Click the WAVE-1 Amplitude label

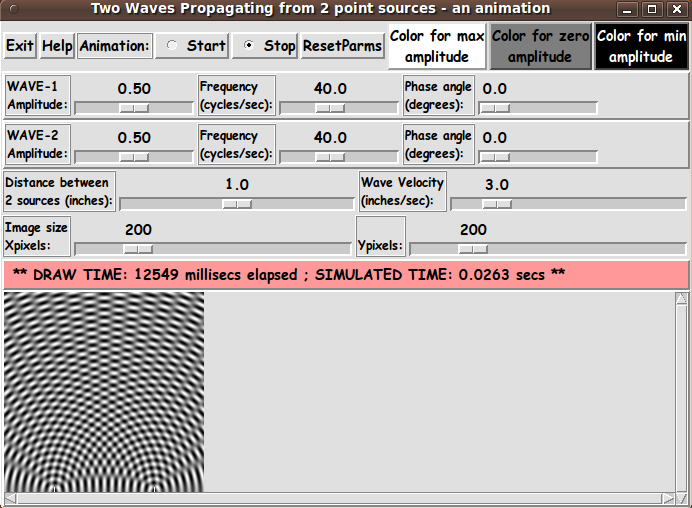(x=38, y=95)
